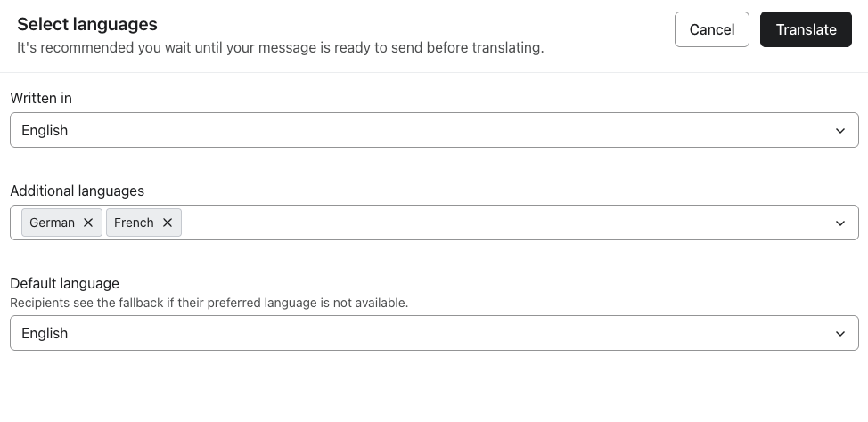
Task: Click the "Select languages" heading
Action: coord(87,25)
